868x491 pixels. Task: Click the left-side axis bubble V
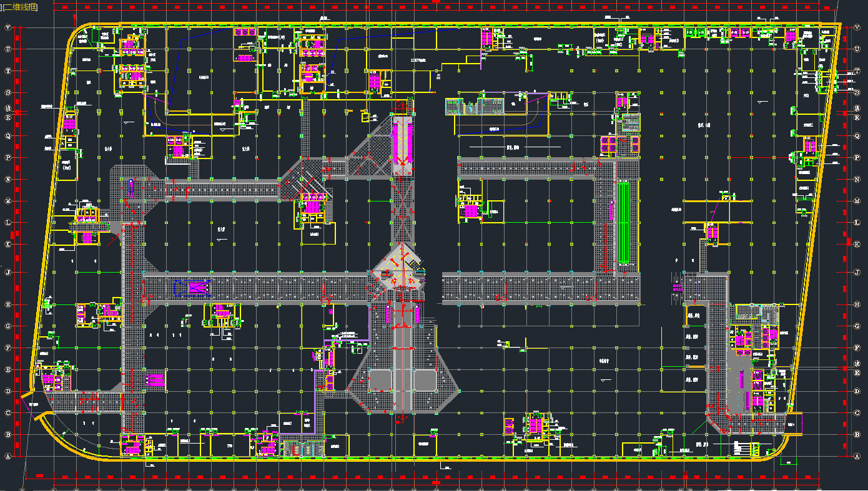tap(9, 28)
